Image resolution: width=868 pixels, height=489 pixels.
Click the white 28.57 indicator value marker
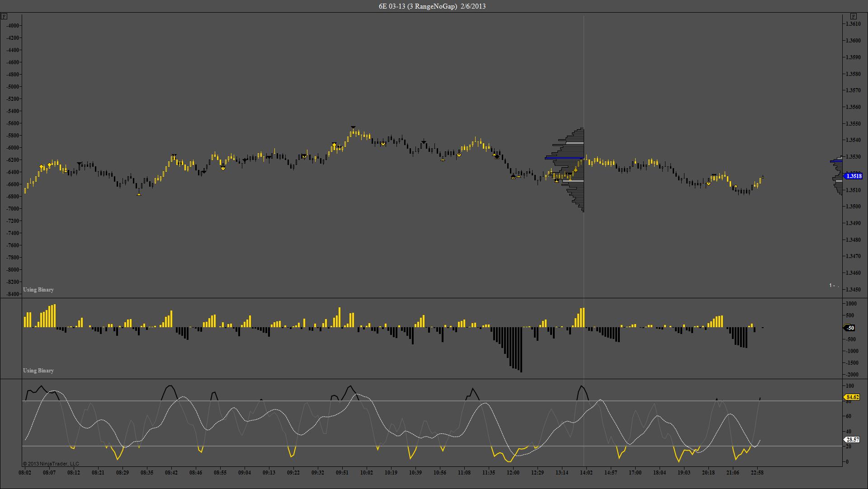tap(852, 439)
